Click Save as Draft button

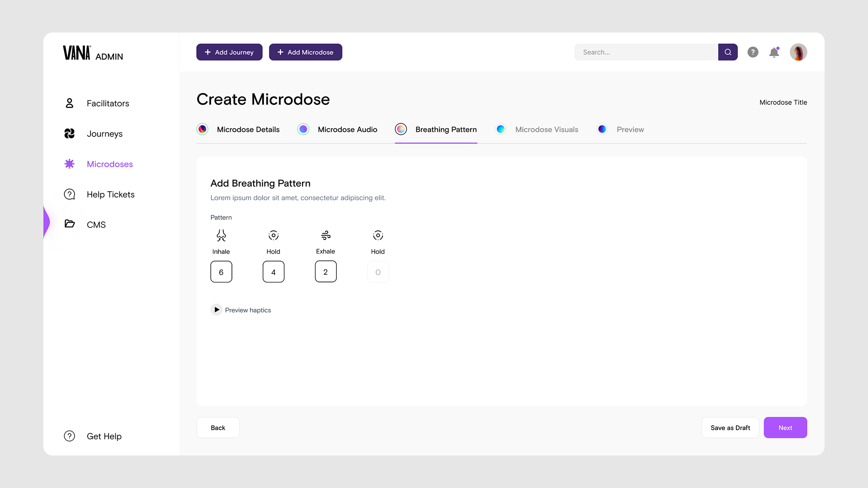pos(730,428)
